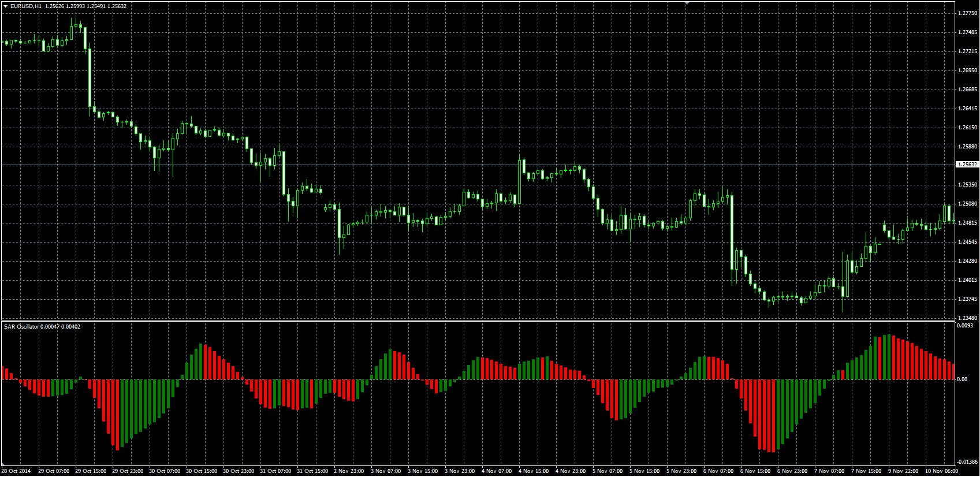Click the 1.27750 price scale value
This screenshot has width=980, height=477.
[x=967, y=13]
